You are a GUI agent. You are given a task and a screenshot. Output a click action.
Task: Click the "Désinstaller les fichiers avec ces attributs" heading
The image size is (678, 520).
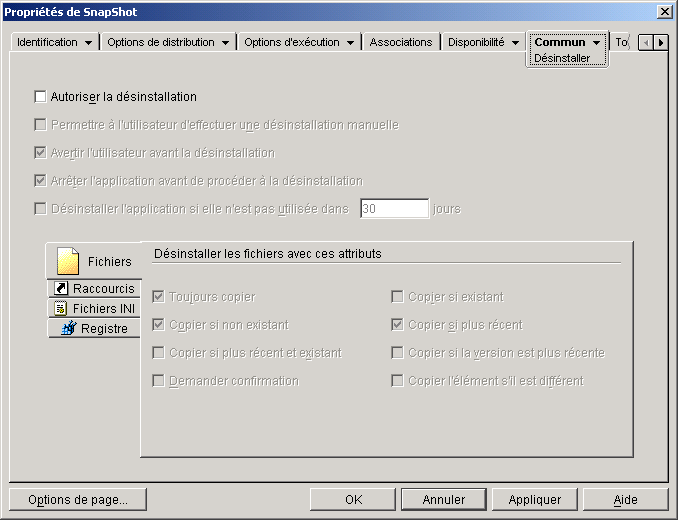268,254
